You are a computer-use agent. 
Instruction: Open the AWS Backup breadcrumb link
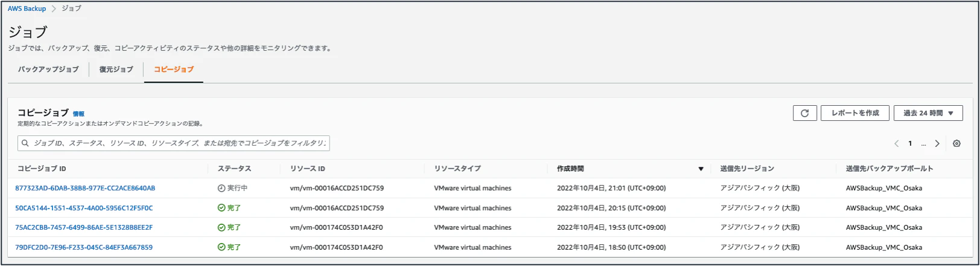(27, 8)
